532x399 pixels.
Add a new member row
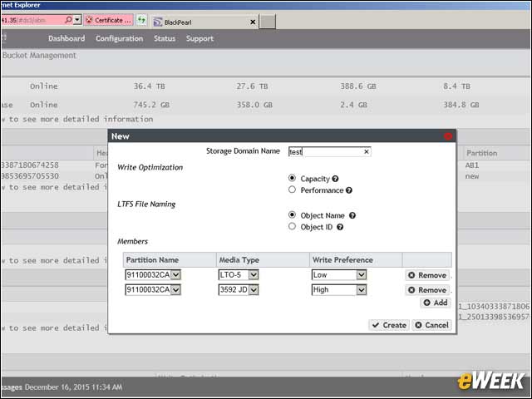click(436, 303)
